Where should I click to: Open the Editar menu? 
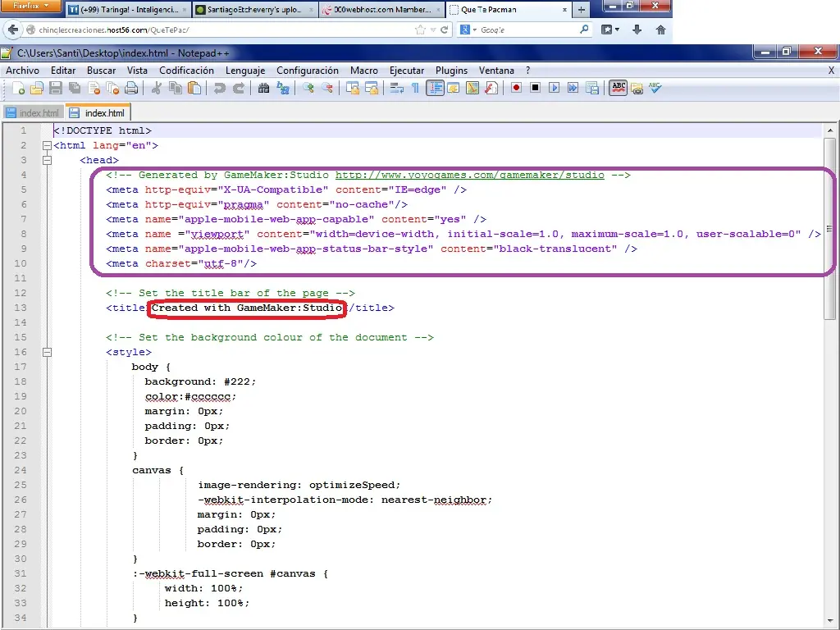coord(63,71)
